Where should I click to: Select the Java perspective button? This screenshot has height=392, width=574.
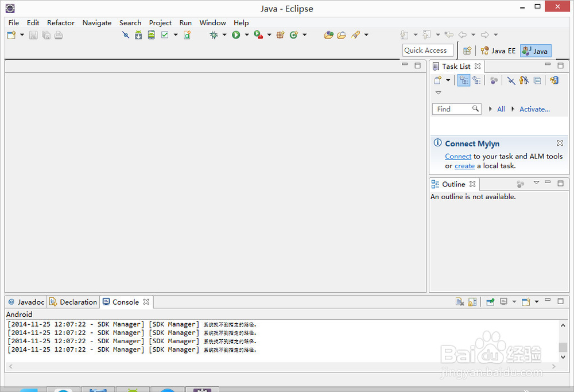(535, 51)
